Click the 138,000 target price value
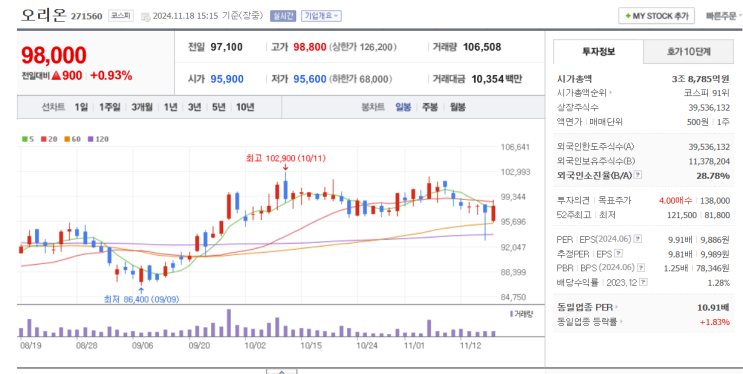743x374 pixels. point(716,201)
